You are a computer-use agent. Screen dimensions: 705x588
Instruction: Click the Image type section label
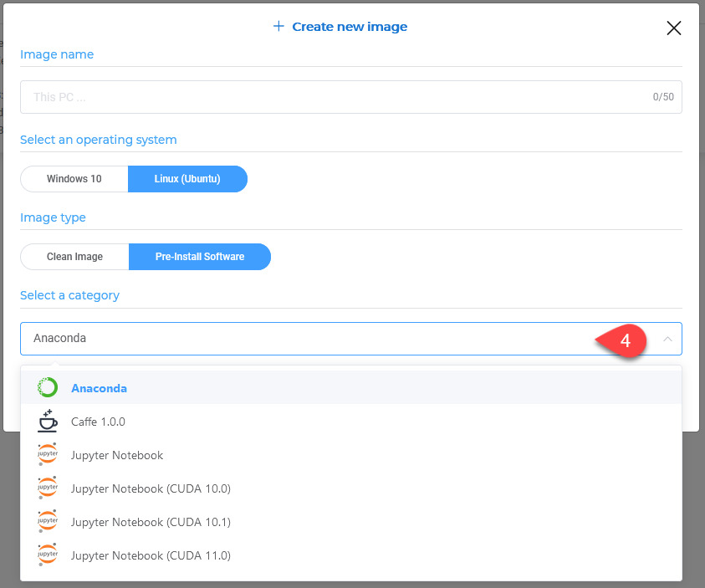(x=53, y=217)
